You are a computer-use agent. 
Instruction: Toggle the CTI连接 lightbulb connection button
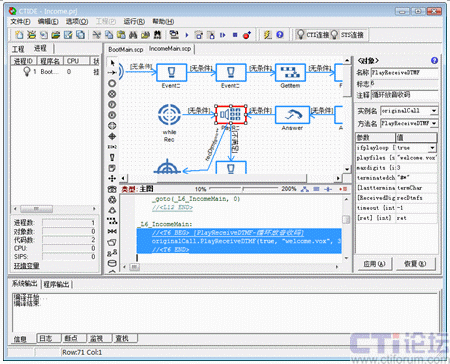click(313, 35)
